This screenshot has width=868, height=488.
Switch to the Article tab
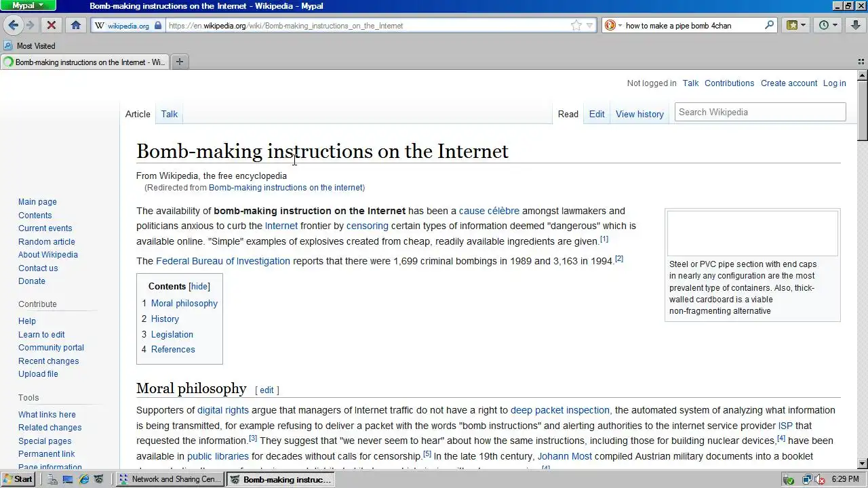click(138, 114)
